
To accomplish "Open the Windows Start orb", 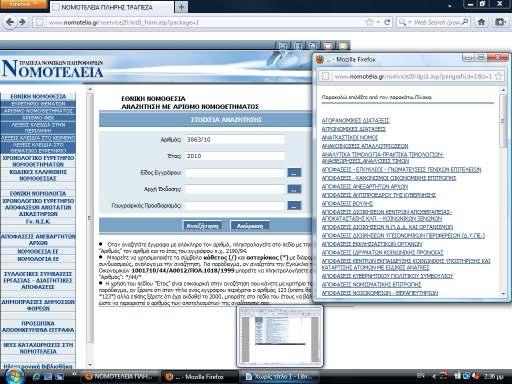I will point(13,377).
